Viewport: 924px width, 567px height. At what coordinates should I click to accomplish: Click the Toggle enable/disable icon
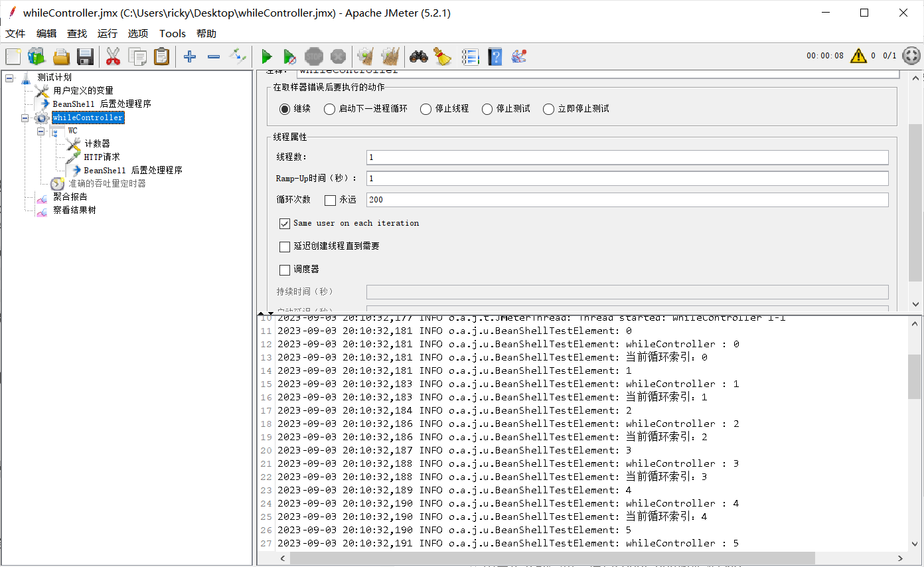pos(238,56)
